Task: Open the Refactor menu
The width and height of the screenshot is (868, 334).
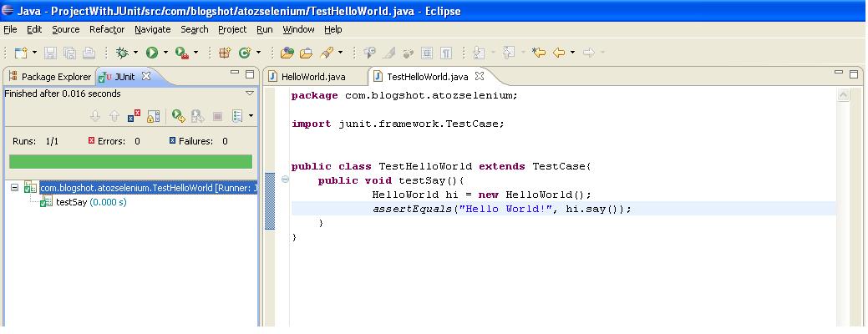Action: [107, 29]
